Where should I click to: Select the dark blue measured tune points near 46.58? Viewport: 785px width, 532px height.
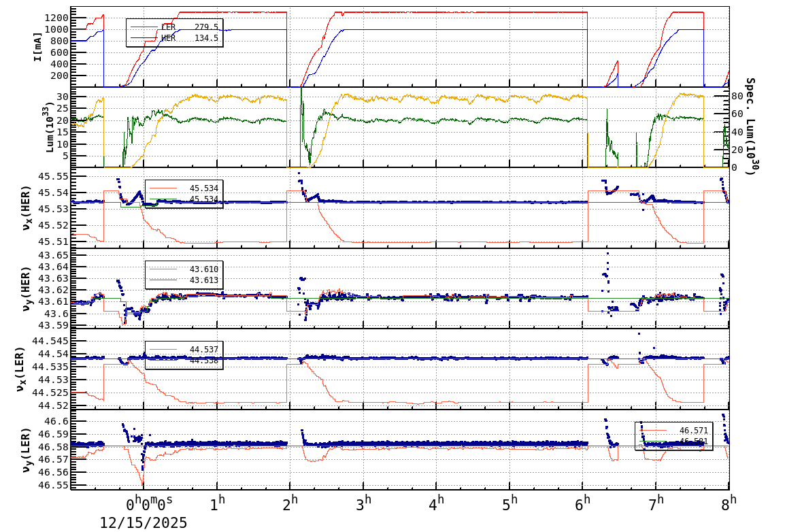point(442,442)
